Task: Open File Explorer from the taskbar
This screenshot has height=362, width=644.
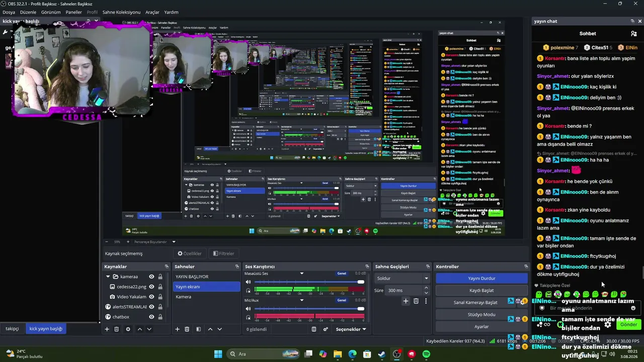Action: pos(338,354)
